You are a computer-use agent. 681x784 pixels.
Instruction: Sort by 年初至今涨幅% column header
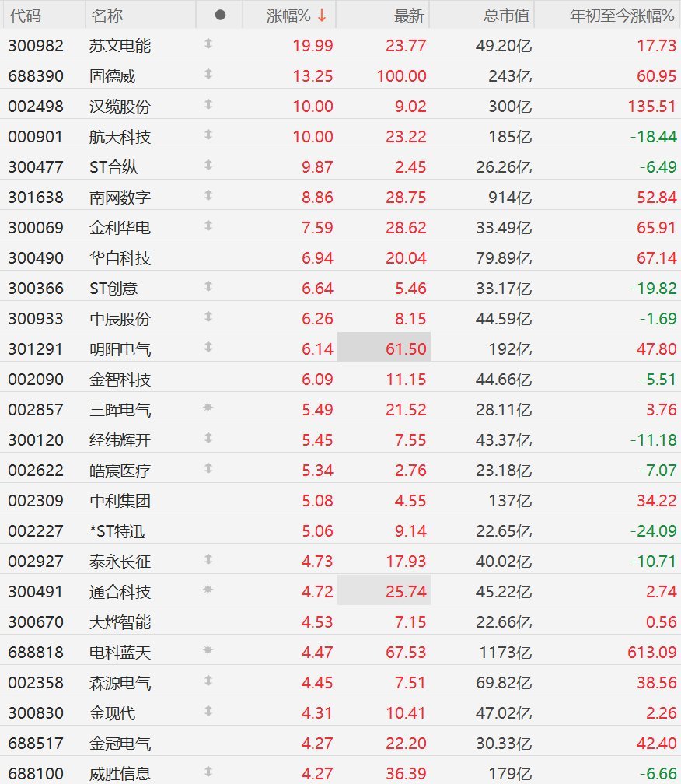click(x=622, y=16)
